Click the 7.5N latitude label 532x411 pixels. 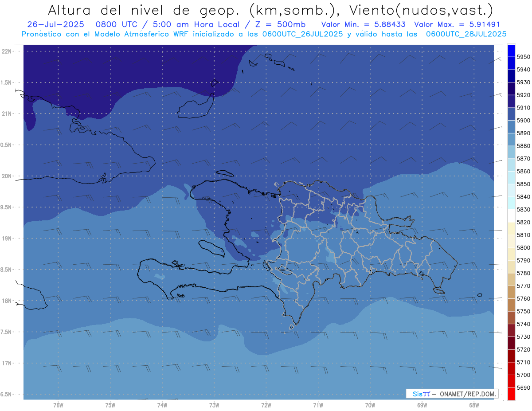coord(7,332)
